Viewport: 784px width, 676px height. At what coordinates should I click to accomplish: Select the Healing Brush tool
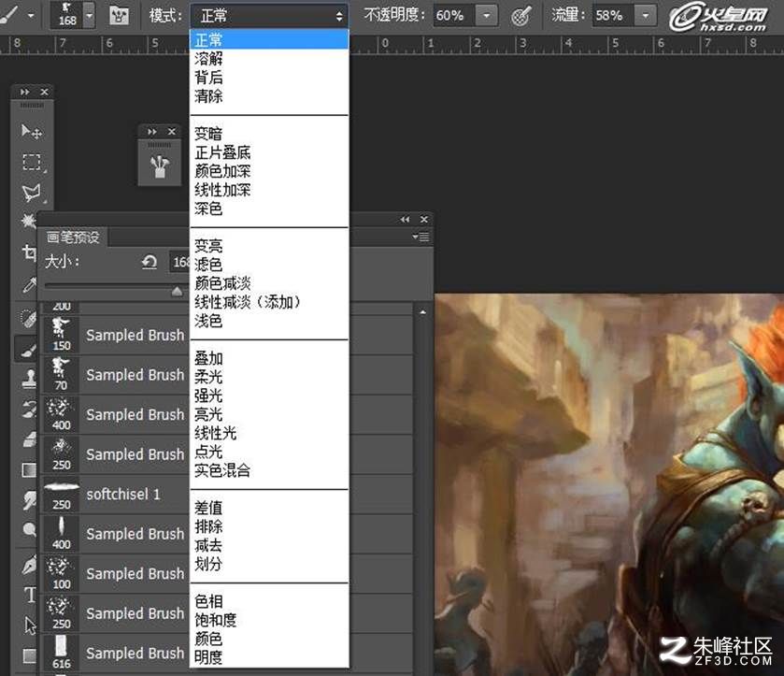point(29,318)
